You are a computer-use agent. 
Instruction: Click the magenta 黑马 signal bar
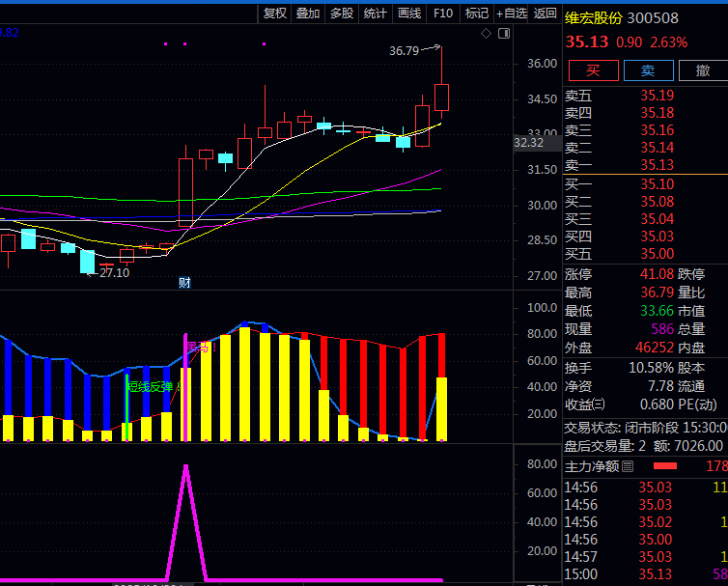click(x=185, y=386)
